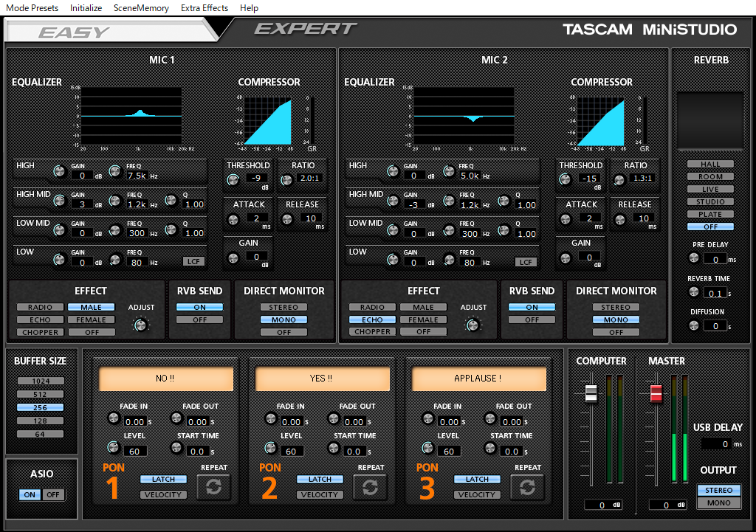Click the Reverb Diffusion knob
Viewport: 756px width, 532px height.
[x=694, y=325]
